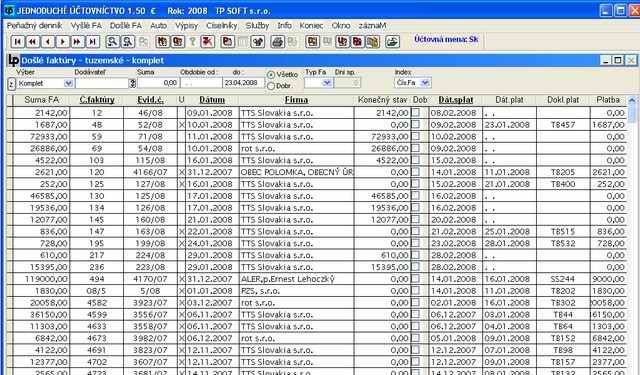Go to previous record with single left arrow

(48, 42)
